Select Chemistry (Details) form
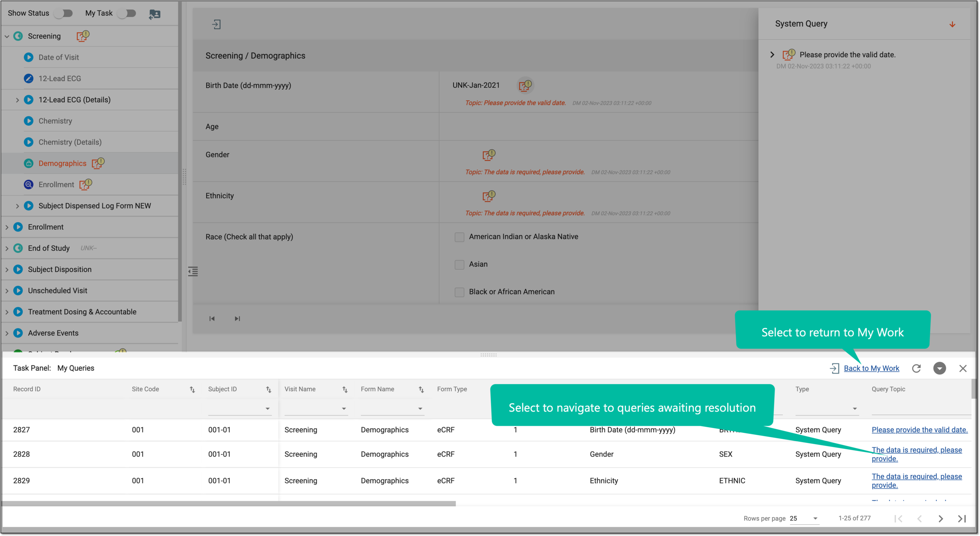 [70, 142]
